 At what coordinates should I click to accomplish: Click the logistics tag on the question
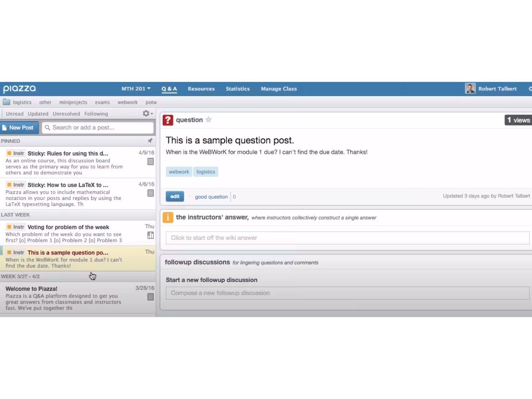coord(206,172)
